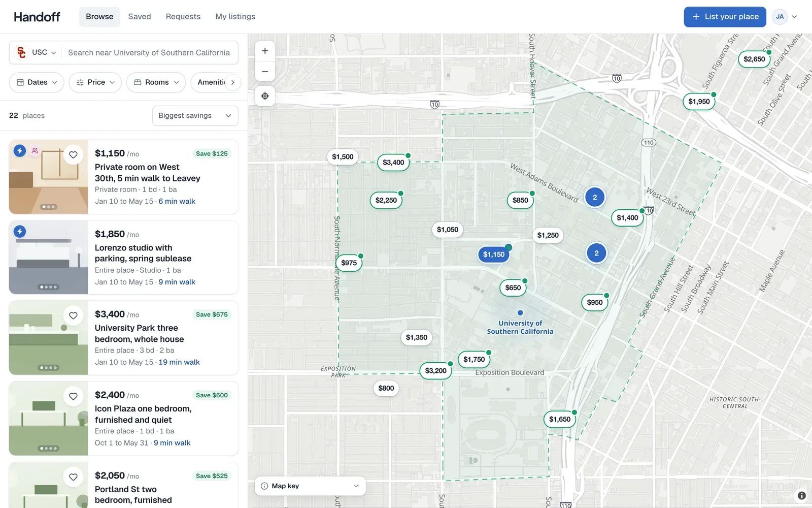Change the Biggest savings sort order
This screenshot has width=812, height=508.
[195, 116]
